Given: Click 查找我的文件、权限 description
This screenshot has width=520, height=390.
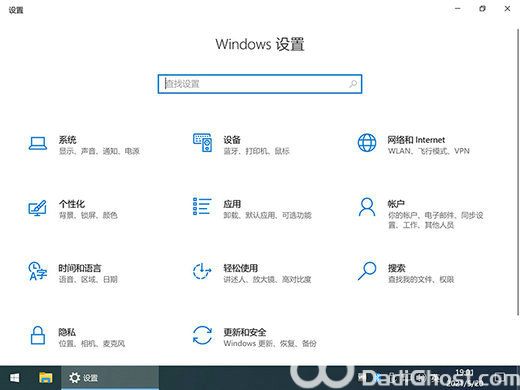Looking at the screenshot, I should click(421, 279).
